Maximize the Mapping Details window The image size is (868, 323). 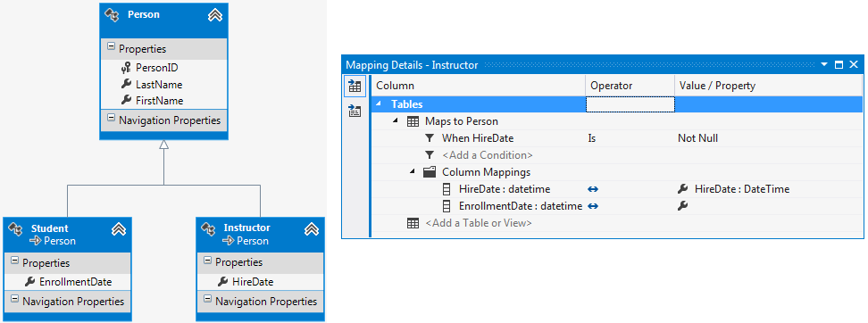point(839,65)
